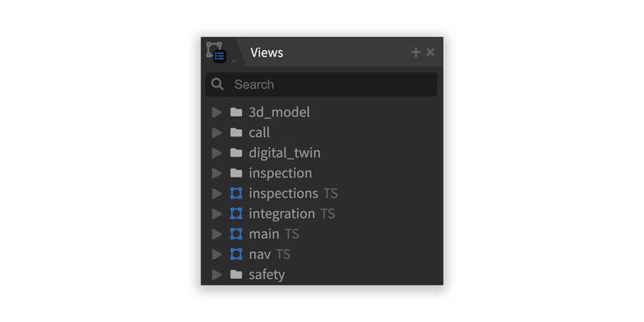Expand the main TS view arrow
The height and width of the screenshot is (322, 644).
[x=217, y=234]
